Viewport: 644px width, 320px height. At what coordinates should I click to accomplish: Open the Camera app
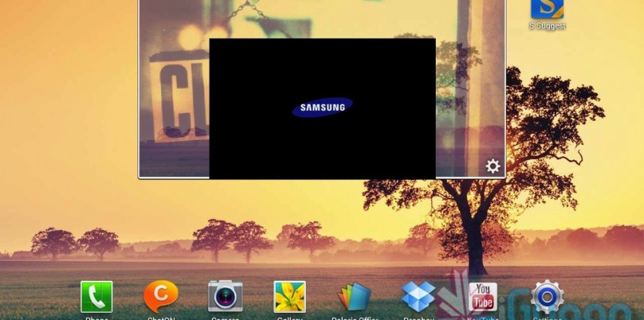click(225, 297)
